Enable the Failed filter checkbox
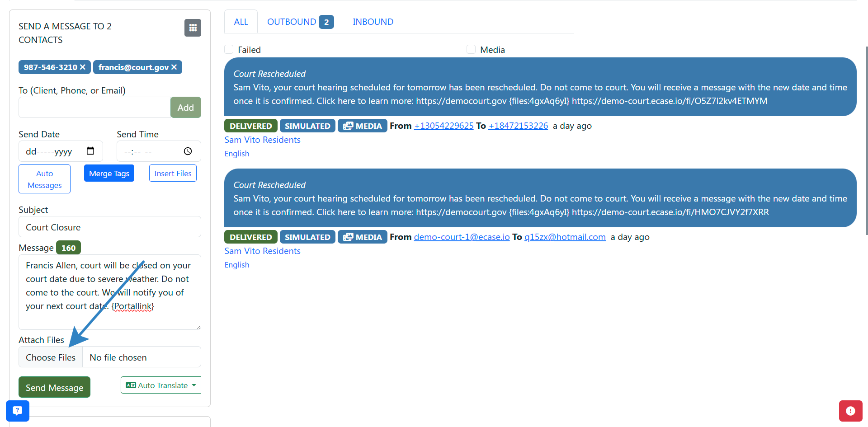This screenshot has height=427, width=868. tap(229, 49)
